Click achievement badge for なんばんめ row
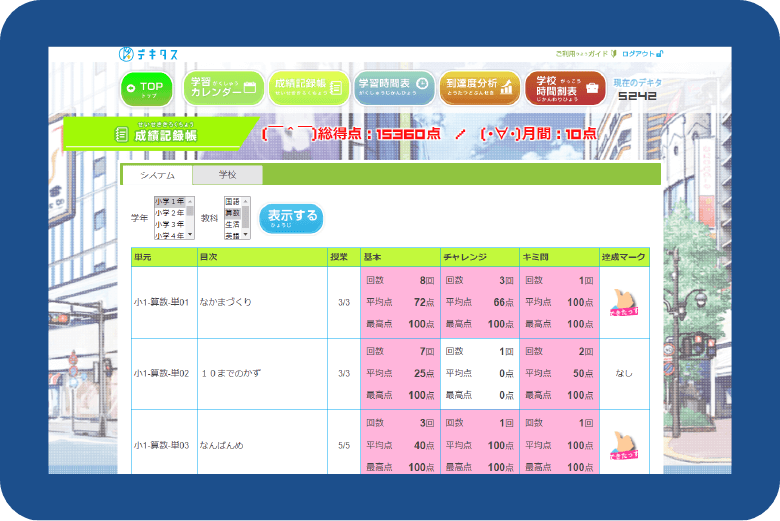Image resolution: width=780 pixels, height=521 pixels. 625,444
